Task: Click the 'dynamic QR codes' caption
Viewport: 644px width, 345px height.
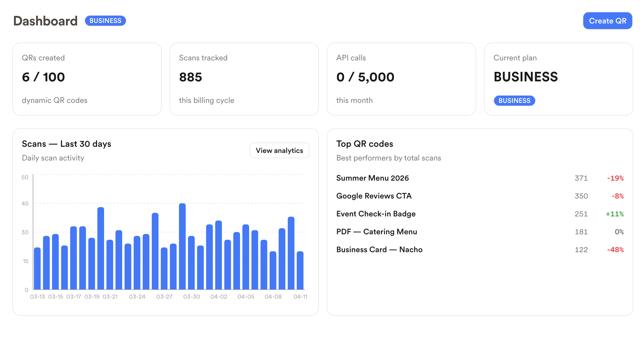Action: (55, 100)
